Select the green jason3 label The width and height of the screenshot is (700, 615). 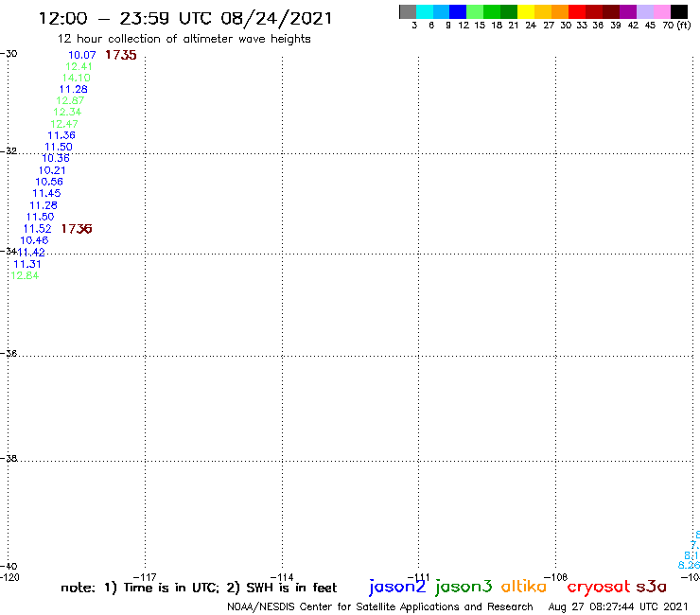pyautogui.click(x=464, y=587)
